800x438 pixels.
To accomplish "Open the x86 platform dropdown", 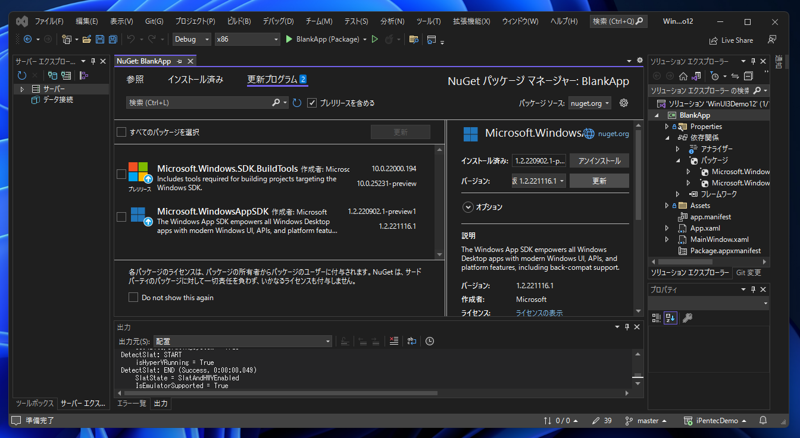I will click(247, 39).
